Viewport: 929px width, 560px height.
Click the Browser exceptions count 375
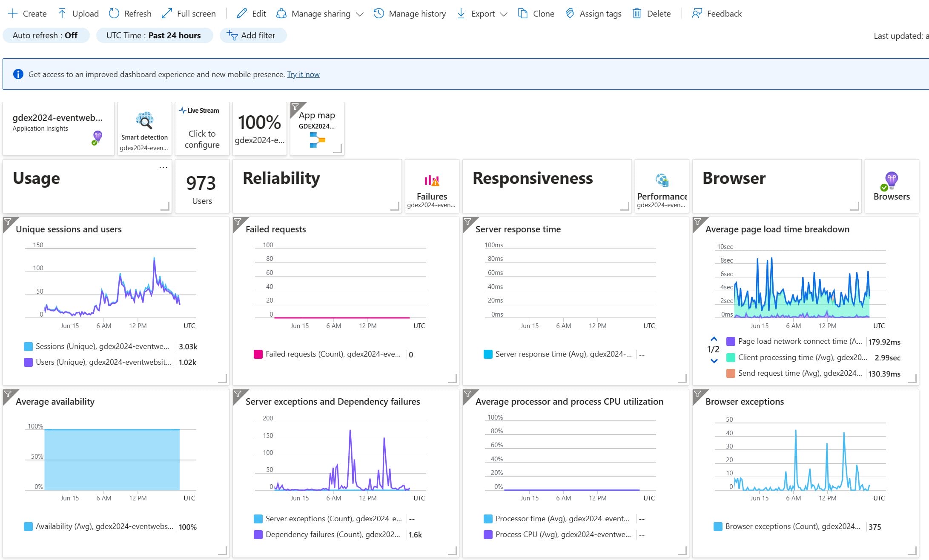(875, 527)
